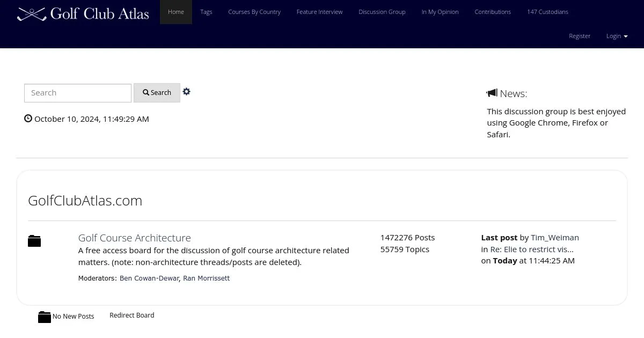Visit the In My Opinion section

pyautogui.click(x=440, y=12)
